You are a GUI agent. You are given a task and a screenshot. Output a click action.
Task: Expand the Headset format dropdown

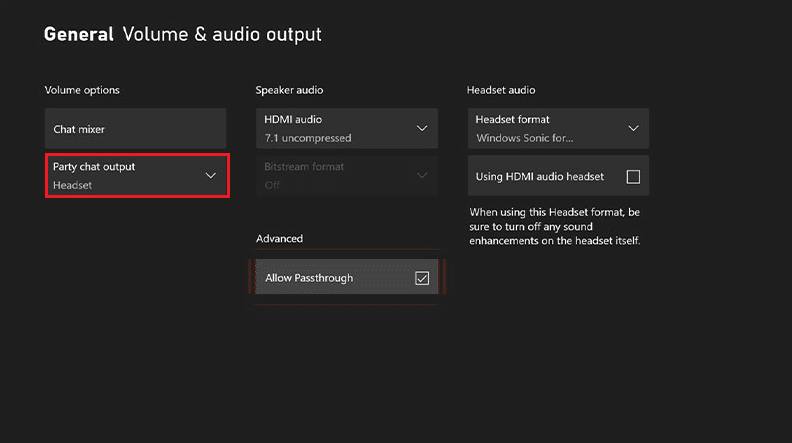[558, 129]
